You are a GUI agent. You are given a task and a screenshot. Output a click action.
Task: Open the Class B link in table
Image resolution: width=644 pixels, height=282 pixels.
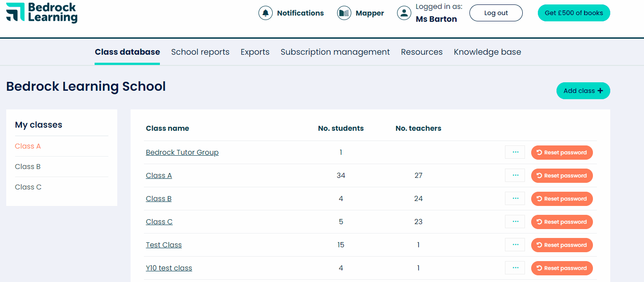click(x=159, y=199)
